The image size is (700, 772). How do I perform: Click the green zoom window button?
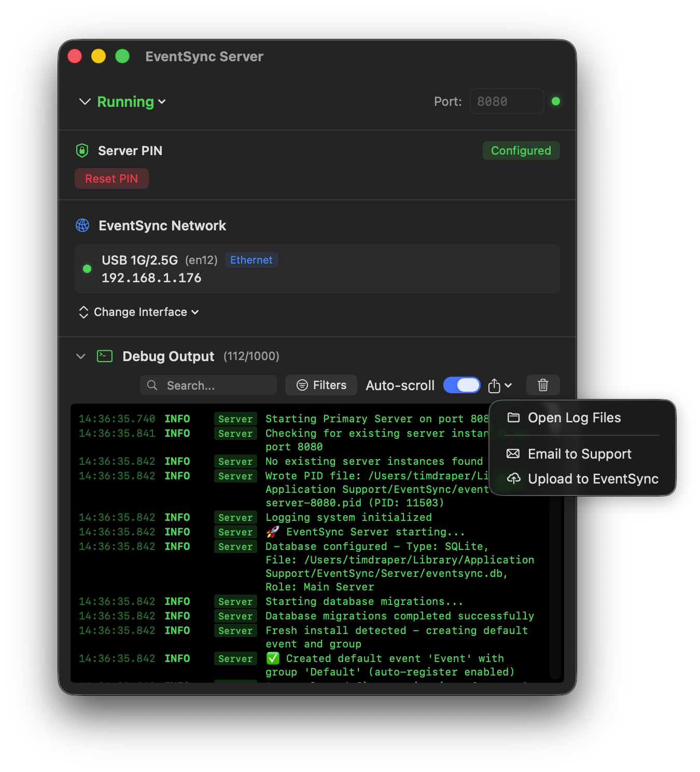click(122, 56)
